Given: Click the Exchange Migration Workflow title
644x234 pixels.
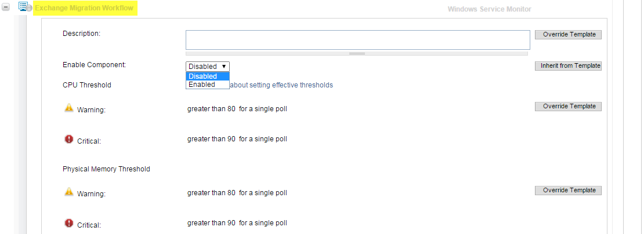Looking at the screenshot, I should [85, 9].
